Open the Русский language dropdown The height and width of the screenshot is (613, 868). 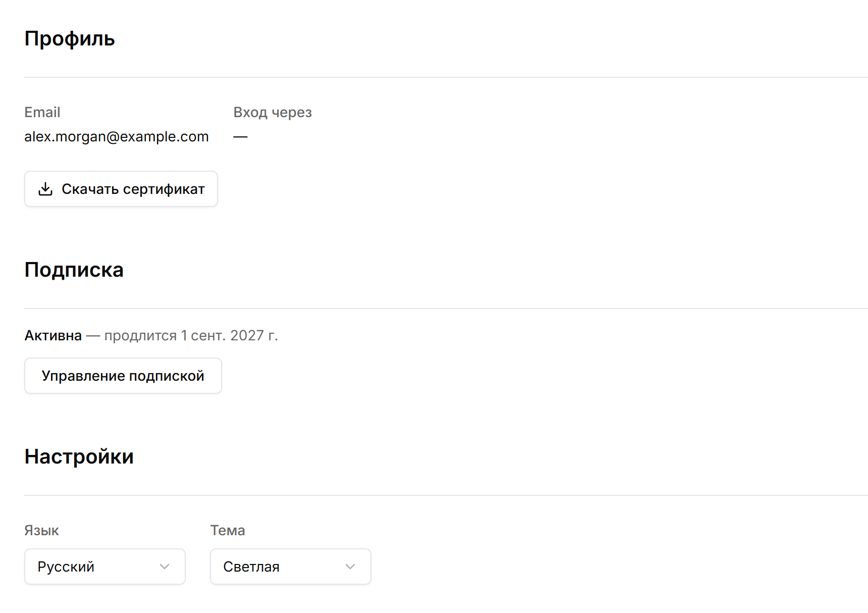[x=105, y=567]
